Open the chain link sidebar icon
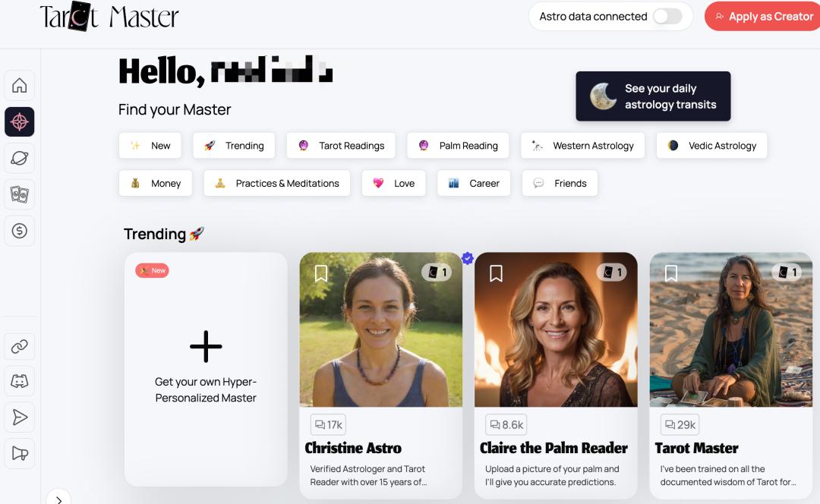The height and width of the screenshot is (504, 820). coord(19,346)
